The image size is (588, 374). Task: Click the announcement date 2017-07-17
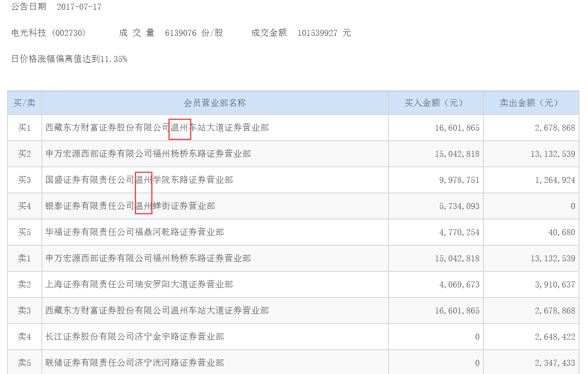click(x=79, y=7)
